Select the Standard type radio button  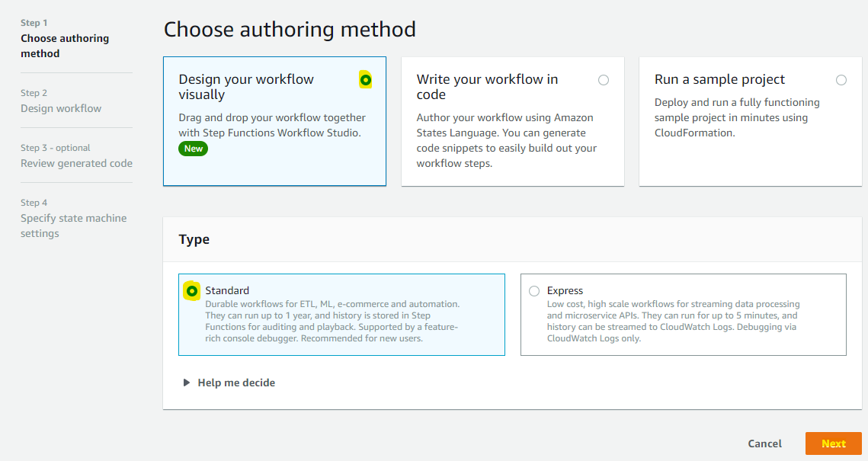(x=192, y=291)
